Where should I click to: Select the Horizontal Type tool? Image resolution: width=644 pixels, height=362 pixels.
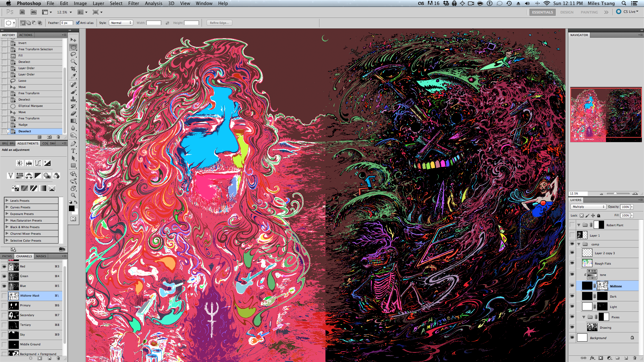[x=73, y=151]
